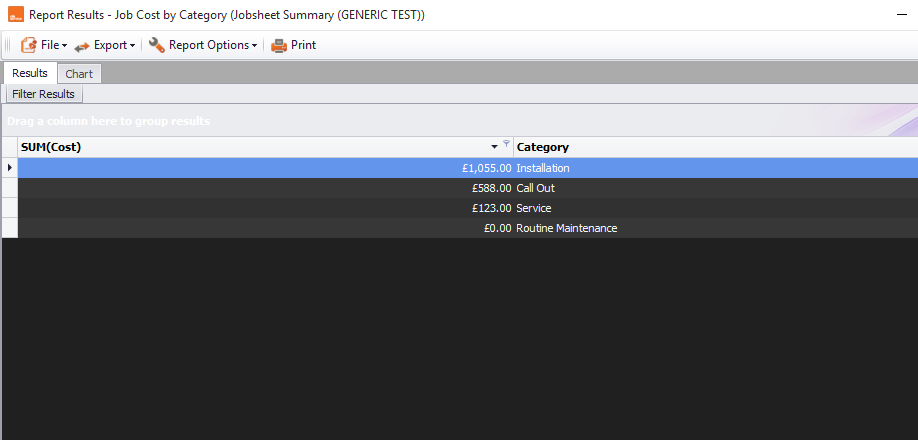
Task: Select the £0.00 cost cell
Action: (266, 228)
